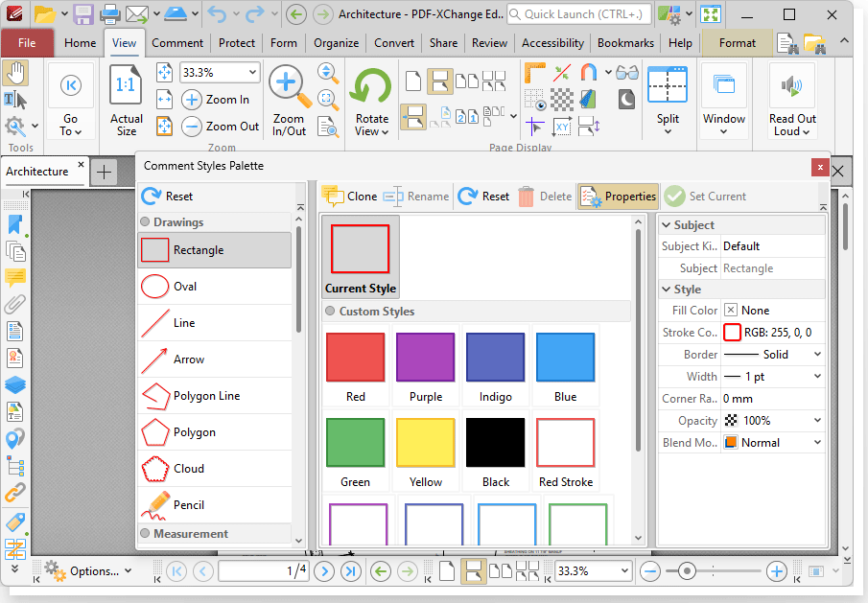Select the Pencil drawing type
Screen dimensions: 868x603
pyautogui.click(x=214, y=505)
